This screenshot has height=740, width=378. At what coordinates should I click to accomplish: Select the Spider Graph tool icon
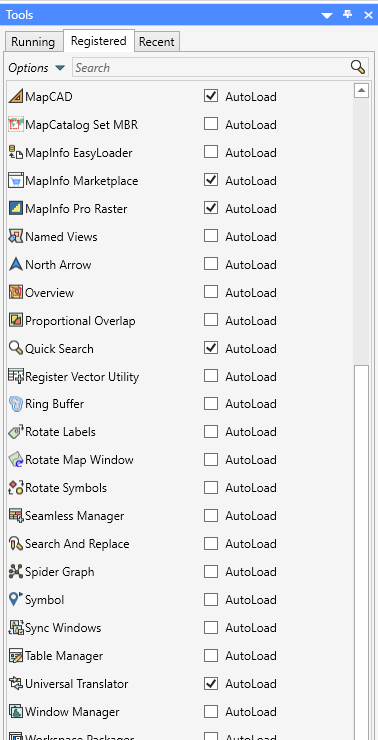[16, 572]
